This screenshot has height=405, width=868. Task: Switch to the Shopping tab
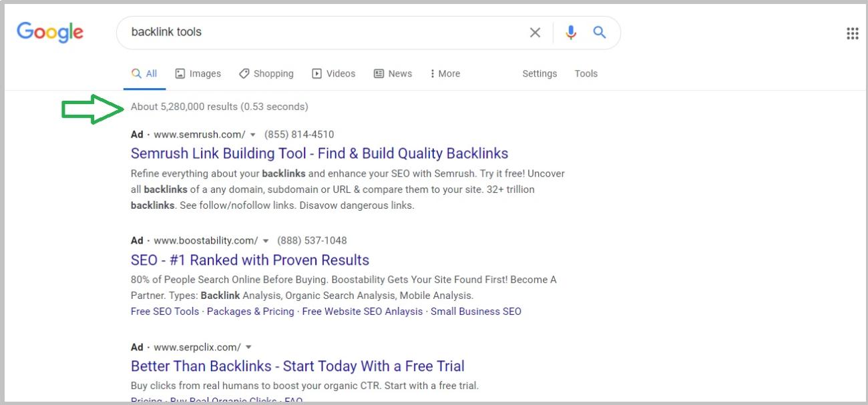266,73
